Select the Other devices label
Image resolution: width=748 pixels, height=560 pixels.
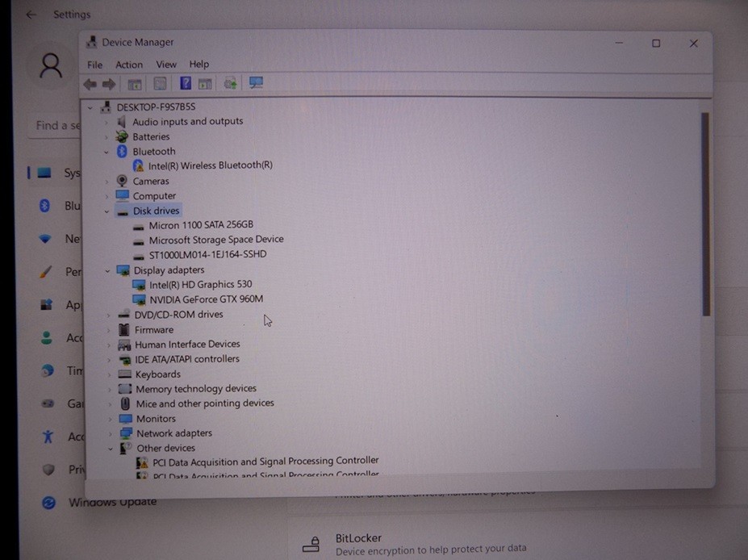(x=165, y=449)
